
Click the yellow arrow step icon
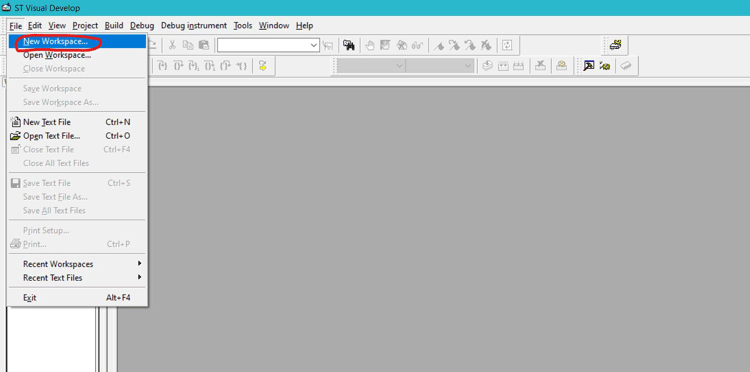[x=263, y=66]
